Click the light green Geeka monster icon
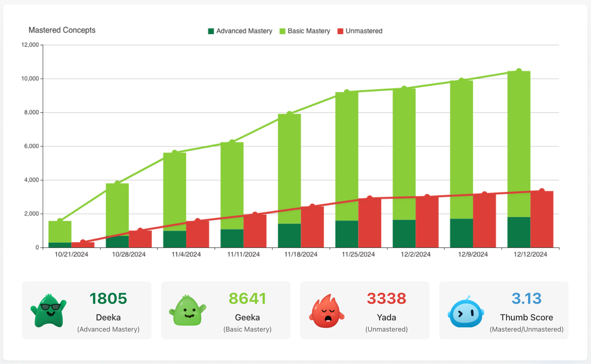This screenshot has height=364, width=591. pyautogui.click(x=188, y=311)
